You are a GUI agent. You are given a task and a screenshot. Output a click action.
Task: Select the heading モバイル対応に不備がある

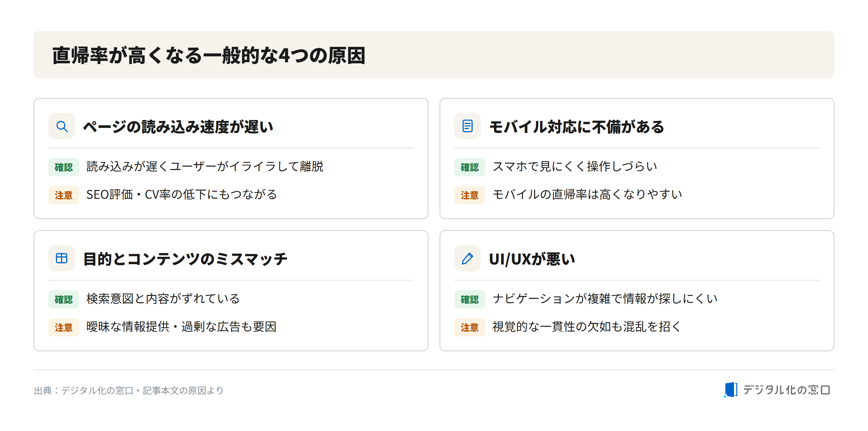tap(576, 127)
